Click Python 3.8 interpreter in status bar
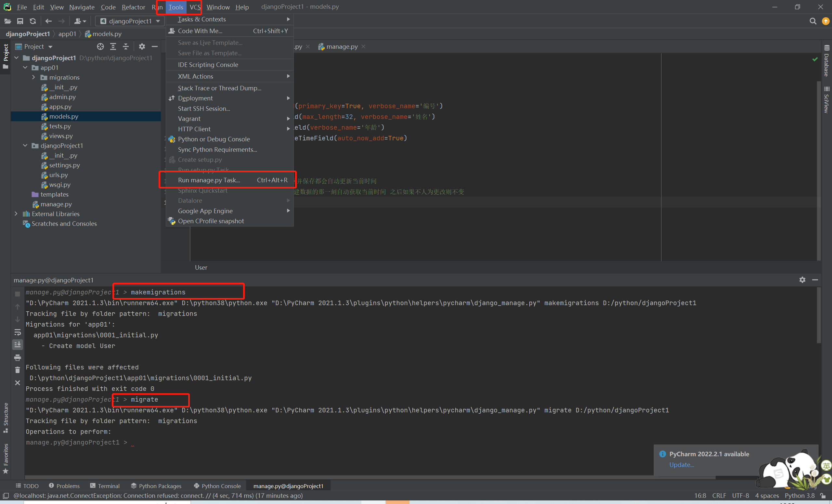The width and height of the screenshot is (832, 504). (x=799, y=496)
